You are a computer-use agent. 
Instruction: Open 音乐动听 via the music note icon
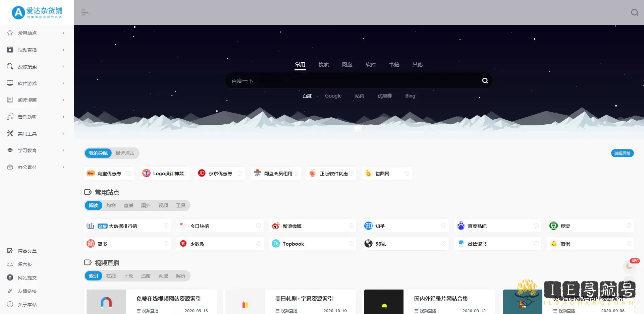10,117
